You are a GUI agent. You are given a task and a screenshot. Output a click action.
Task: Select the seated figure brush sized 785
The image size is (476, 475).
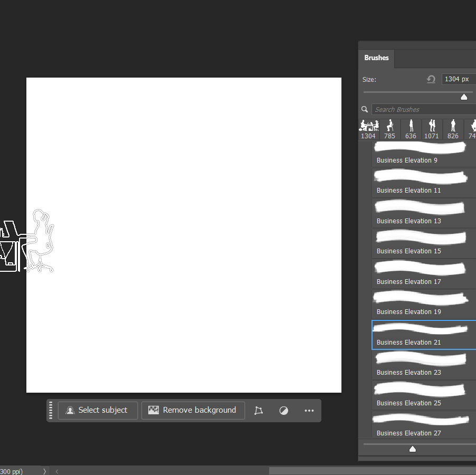[x=389, y=129]
